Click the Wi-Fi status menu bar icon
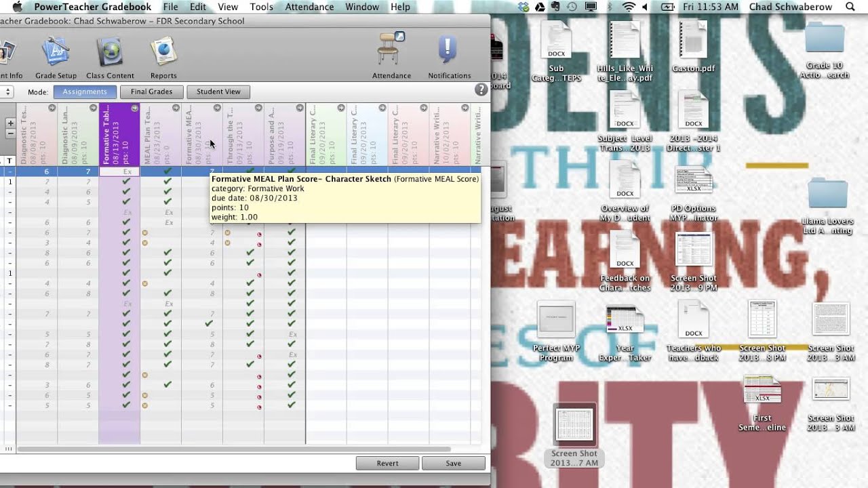Viewport: 868px width, 488px height. click(629, 7)
